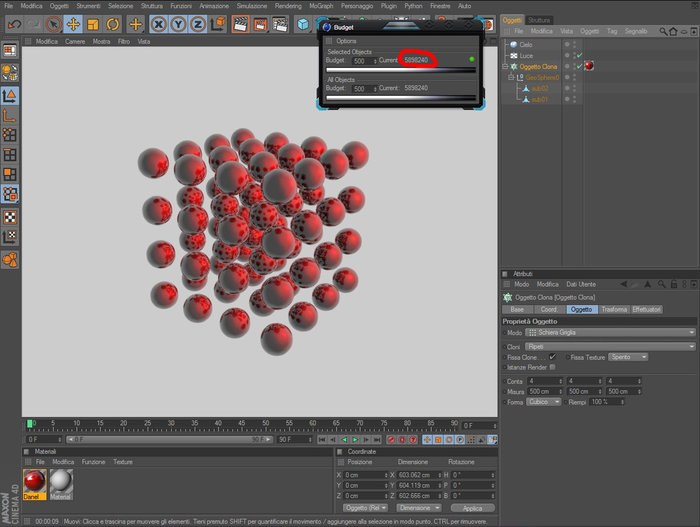Click the home icon in the Oggetti panel

673,31
